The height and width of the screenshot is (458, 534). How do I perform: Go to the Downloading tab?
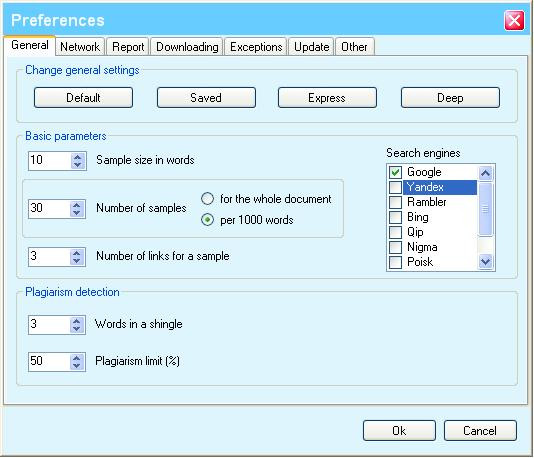[187, 46]
